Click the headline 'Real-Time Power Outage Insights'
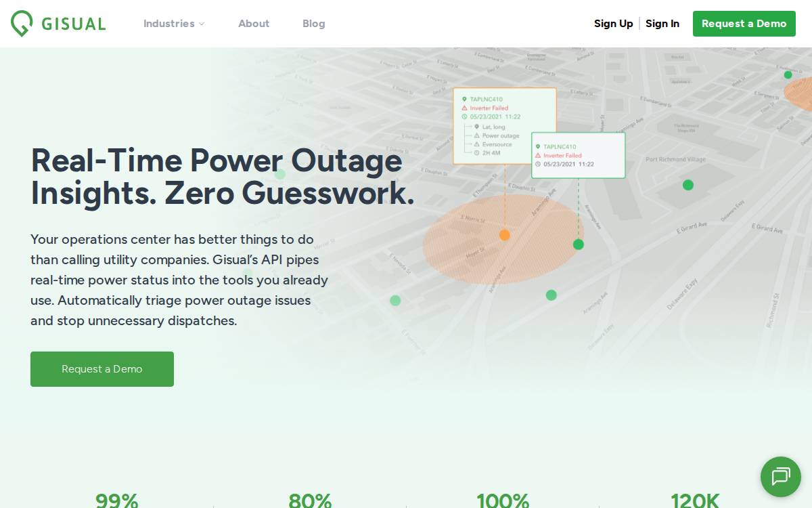812x508 pixels. 223,177
